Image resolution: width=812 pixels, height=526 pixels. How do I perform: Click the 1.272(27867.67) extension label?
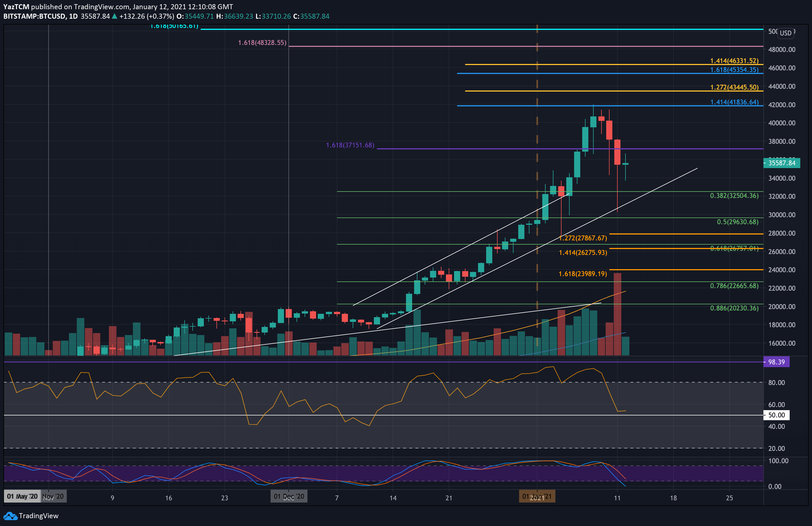tap(583, 238)
